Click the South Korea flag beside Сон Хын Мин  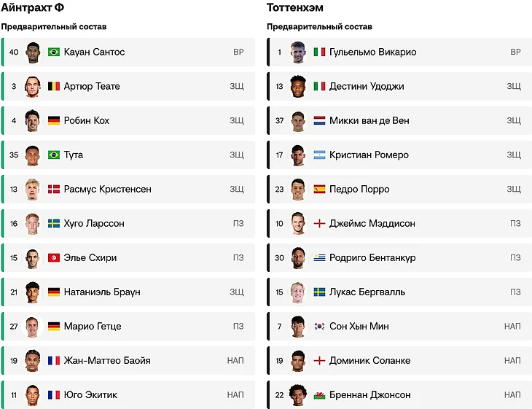tap(319, 327)
